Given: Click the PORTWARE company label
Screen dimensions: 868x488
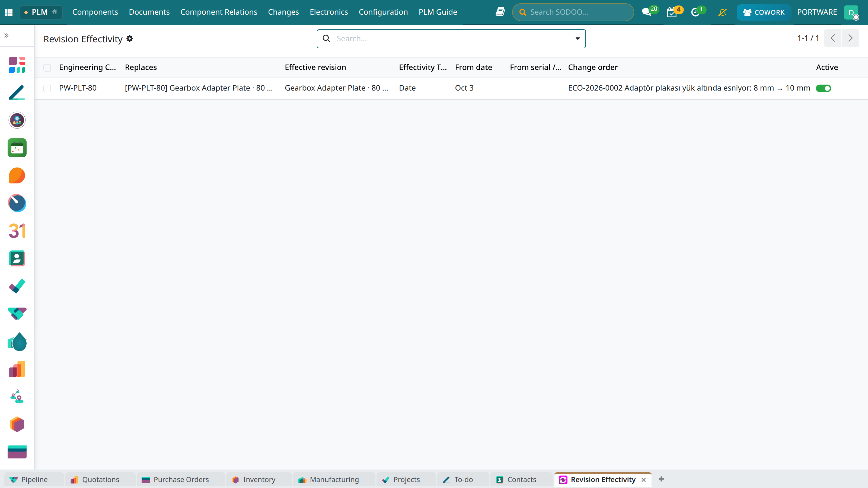Looking at the screenshot, I should [817, 12].
